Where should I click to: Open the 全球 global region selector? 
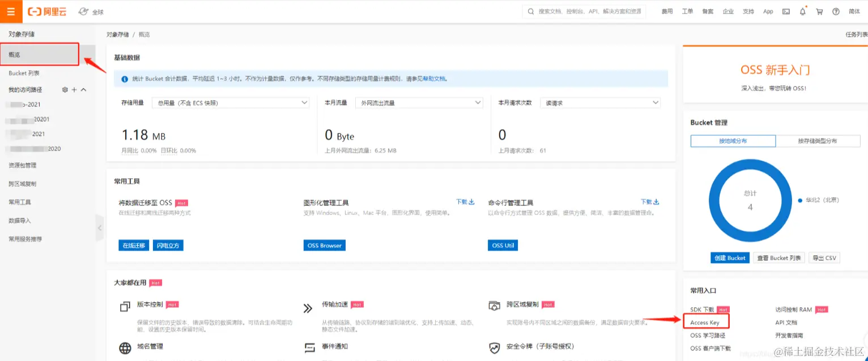pos(91,11)
